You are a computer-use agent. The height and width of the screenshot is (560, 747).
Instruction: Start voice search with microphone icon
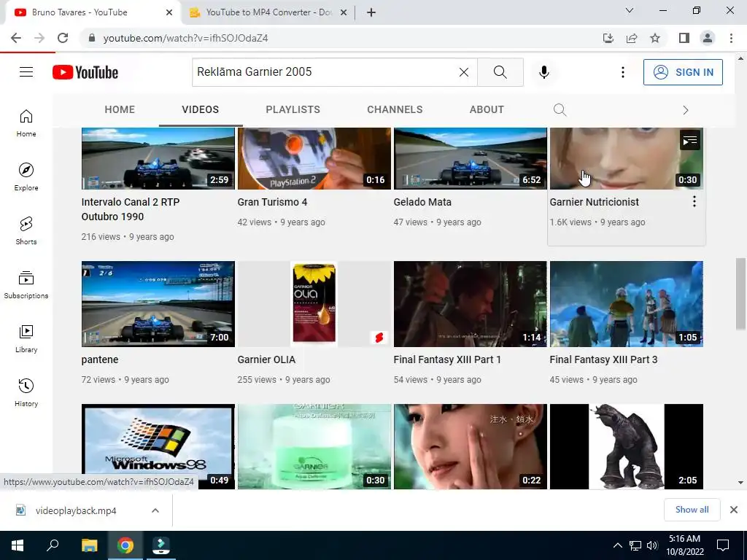click(544, 72)
